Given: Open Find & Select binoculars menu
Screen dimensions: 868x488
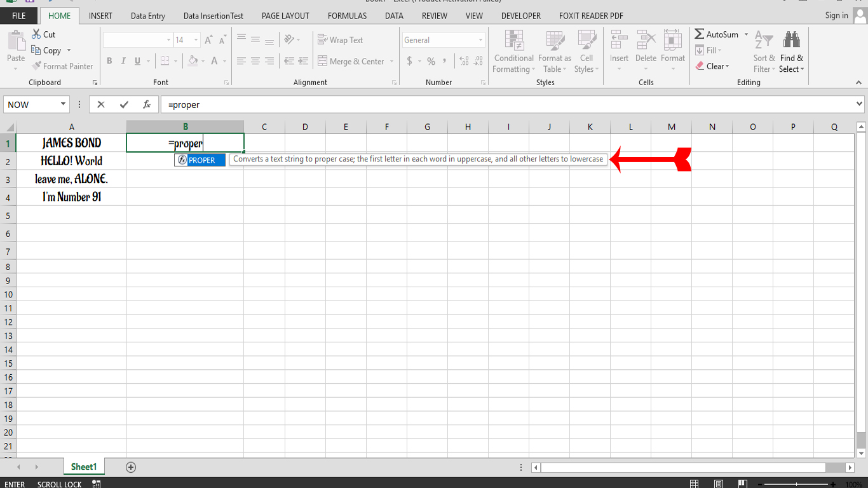Looking at the screenshot, I should (x=792, y=52).
